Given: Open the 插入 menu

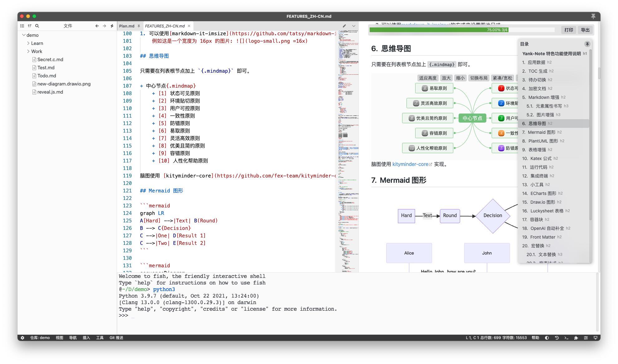Looking at the screenshot, I should pyautogui.click(x=86, y=337).
